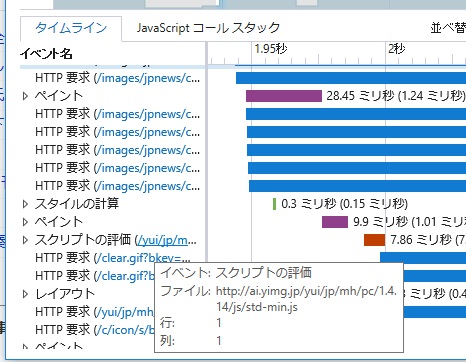Select the スタイルの計算 event name

click(x=77, y=204)
